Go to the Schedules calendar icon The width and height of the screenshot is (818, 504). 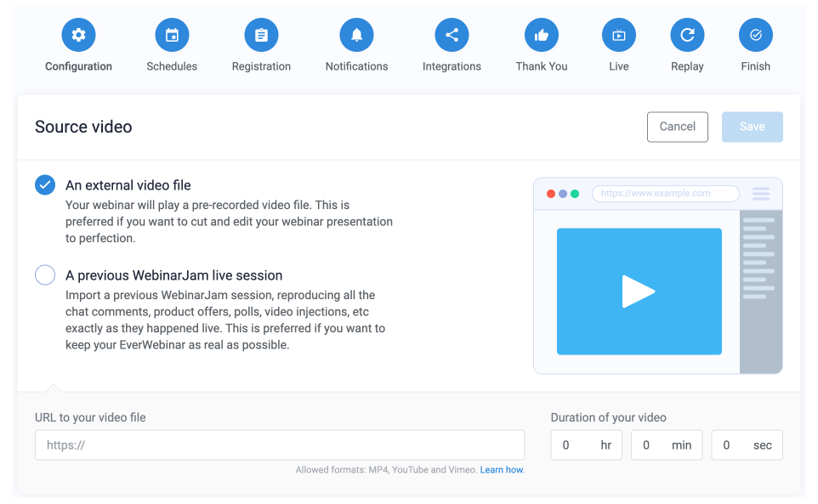172,35
